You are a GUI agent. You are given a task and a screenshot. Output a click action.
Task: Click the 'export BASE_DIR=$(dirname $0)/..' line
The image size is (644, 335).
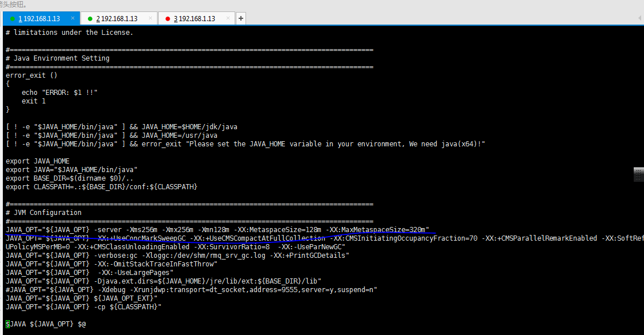point(70,178)
